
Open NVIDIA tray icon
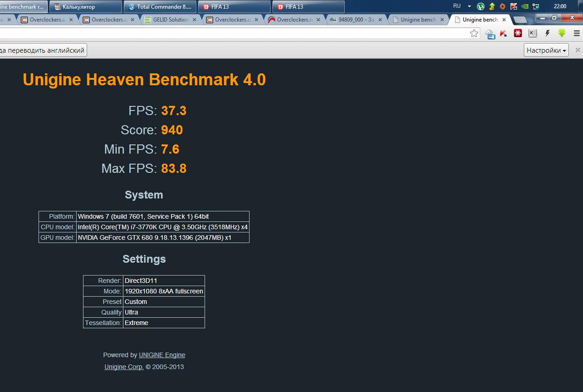[525, 6]
